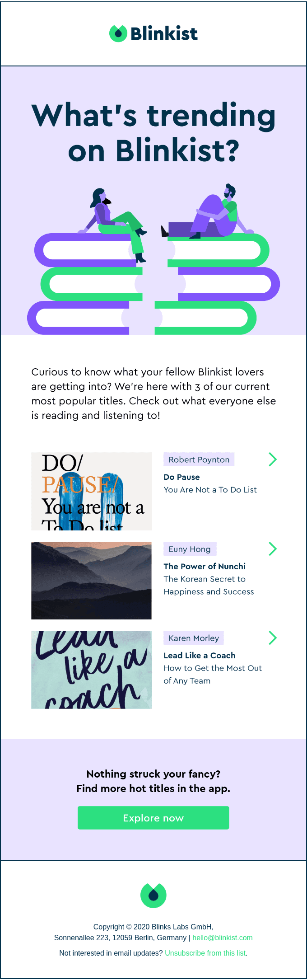Open The Power of Nunchi arrow
307x980 pixels.
272,549
